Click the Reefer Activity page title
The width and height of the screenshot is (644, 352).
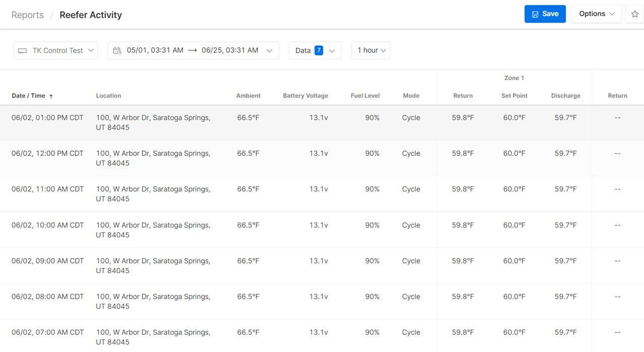click(x=91, y=15)
